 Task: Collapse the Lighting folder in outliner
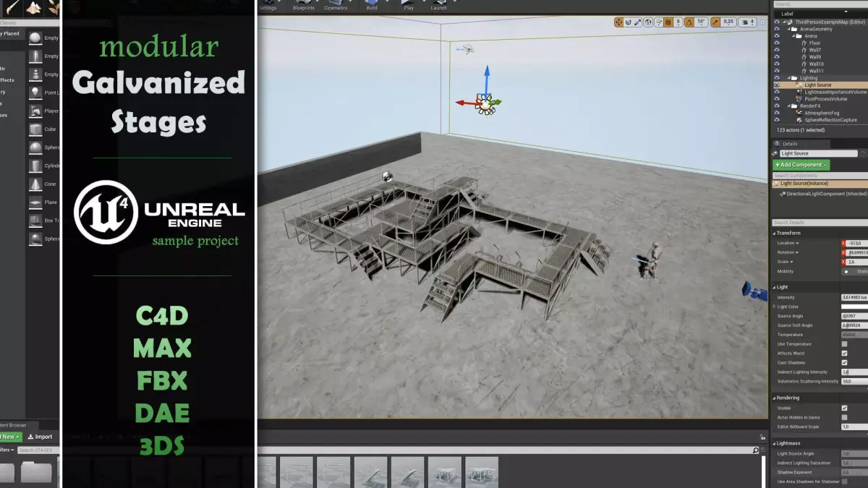click(789, 78)
